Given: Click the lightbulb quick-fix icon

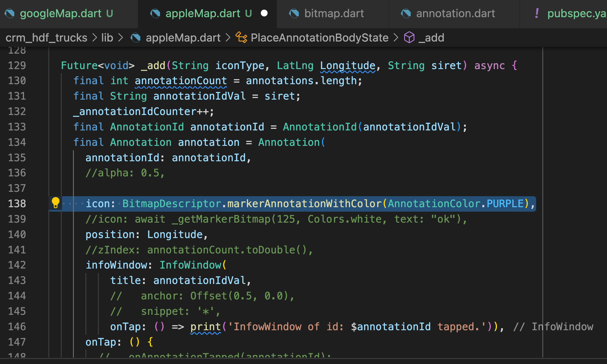Looking at the screenshot, I should 55,203.
